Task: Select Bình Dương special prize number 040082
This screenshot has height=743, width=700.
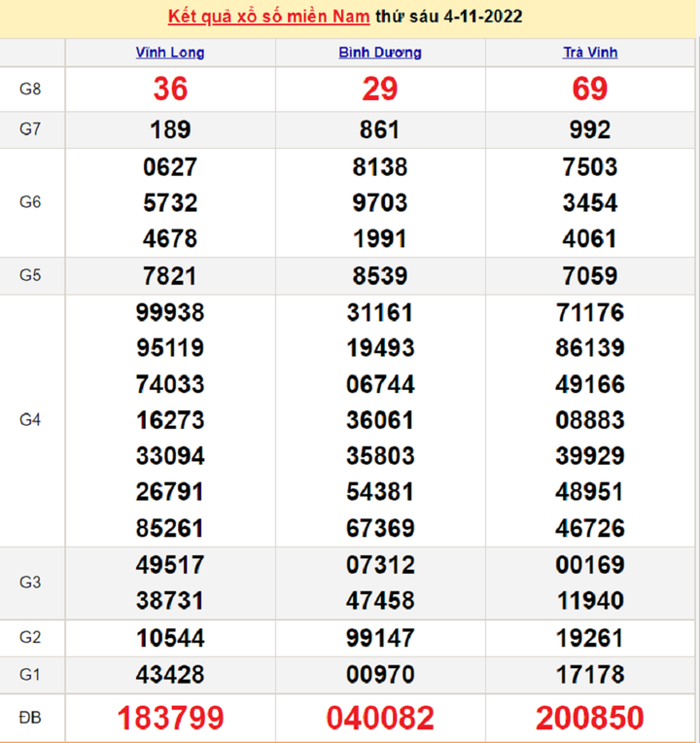Action: [380, 718]
